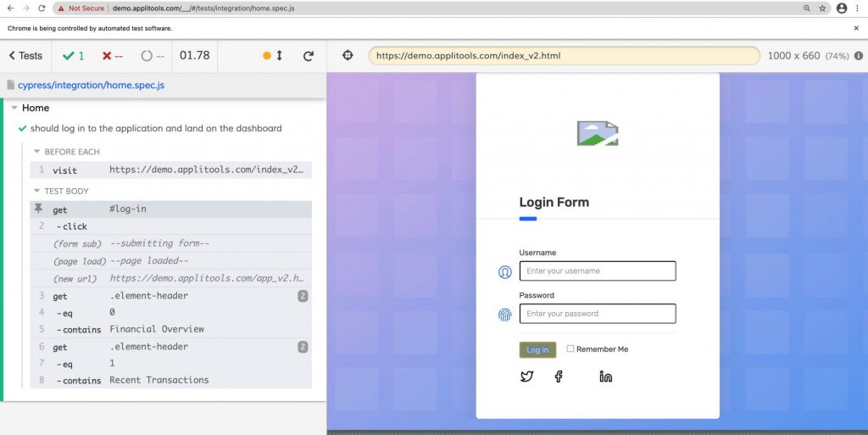The width and height of the screenshot is (868, 435).
Task: Toggle auto-scrolling arrows icon in Cypress header
Action: pyautogui.click(x=280, y=56)
